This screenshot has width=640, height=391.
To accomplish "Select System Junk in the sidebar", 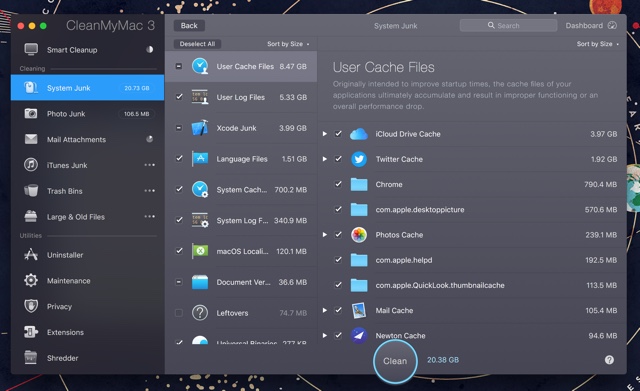I will pos(87,88).
